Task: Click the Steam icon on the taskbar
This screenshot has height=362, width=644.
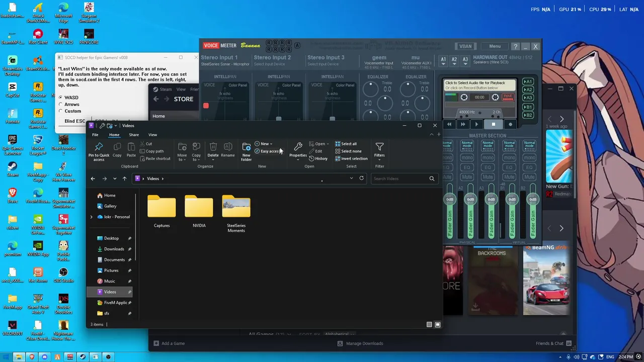Action: pos(83,357)
